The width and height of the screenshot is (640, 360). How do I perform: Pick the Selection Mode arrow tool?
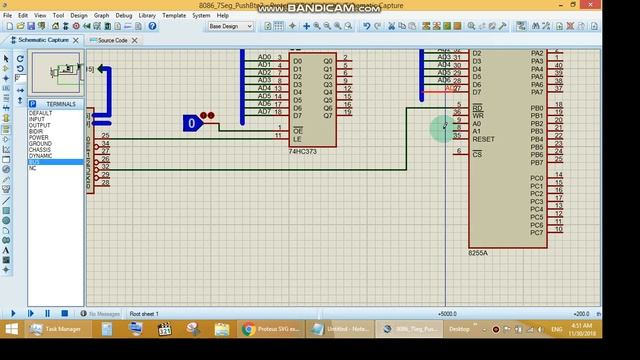(x=6, y=59)
